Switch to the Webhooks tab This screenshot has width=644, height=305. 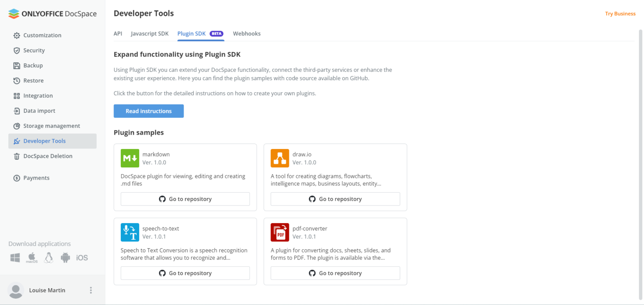(x=247, y=34)
